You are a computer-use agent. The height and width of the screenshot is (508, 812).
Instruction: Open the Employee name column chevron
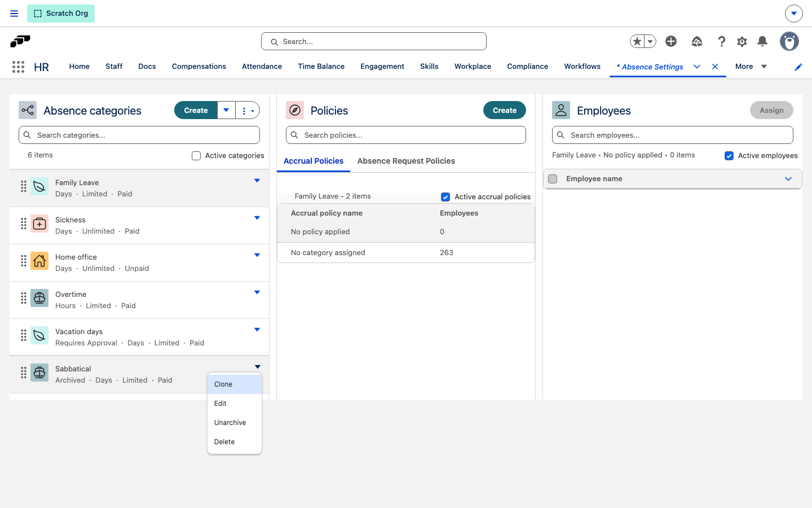pyautogui.click(x=788, y=179)
